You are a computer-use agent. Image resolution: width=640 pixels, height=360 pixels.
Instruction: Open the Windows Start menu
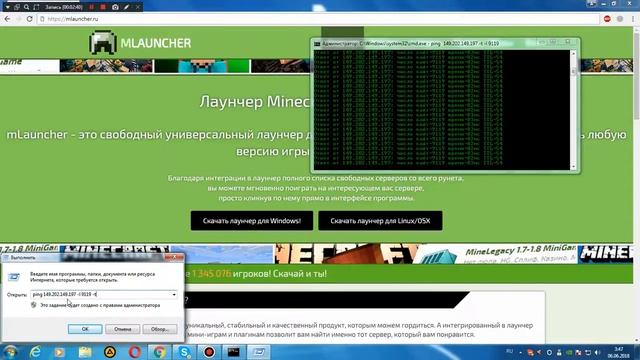[x=10, y=352]
